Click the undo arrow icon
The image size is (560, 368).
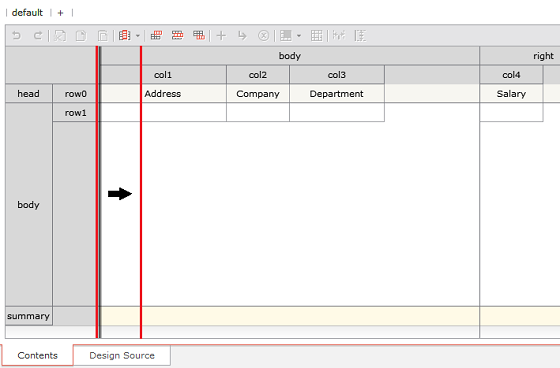[16, 35]
